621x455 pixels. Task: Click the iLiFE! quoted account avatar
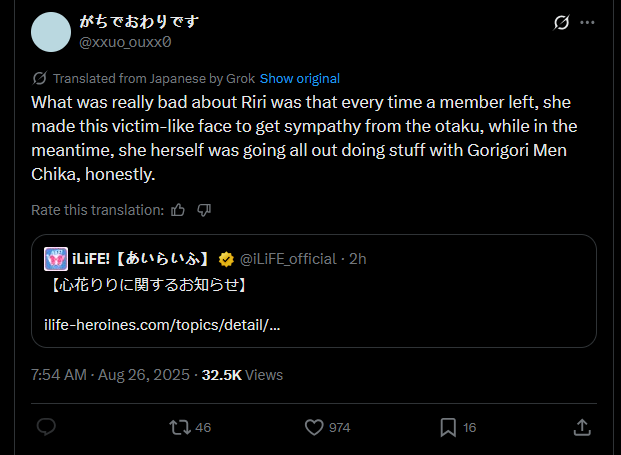tap(56, 259)
